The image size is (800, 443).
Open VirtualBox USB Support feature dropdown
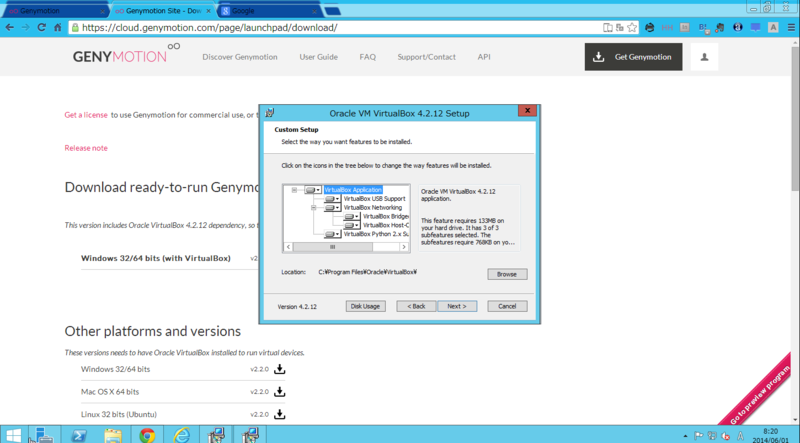pos(332,199)
